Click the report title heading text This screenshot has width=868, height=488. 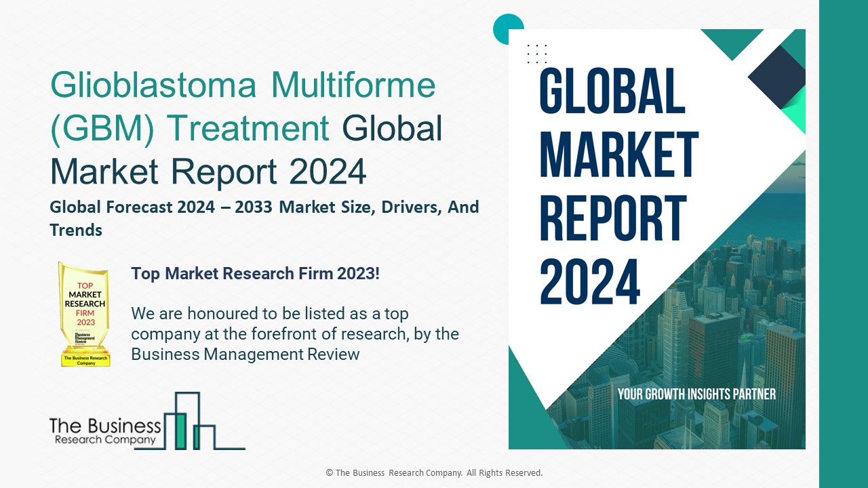[244, 129]
